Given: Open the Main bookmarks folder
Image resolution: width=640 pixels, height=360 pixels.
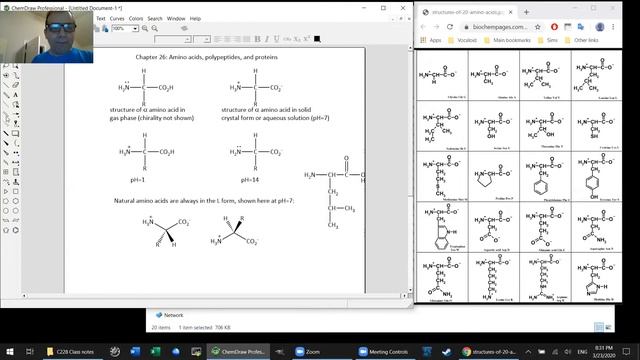Looking at the screenshot, I should pyautogui.click(x=507, y=40).
